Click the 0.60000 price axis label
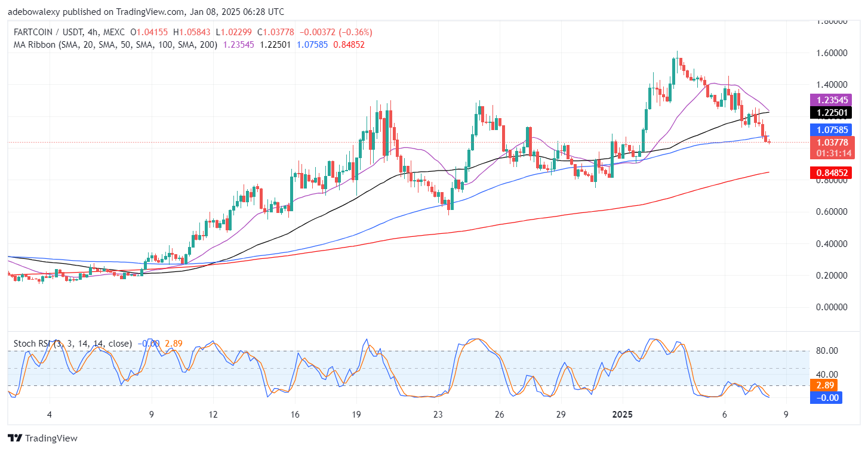 click(x=832, y=212)
